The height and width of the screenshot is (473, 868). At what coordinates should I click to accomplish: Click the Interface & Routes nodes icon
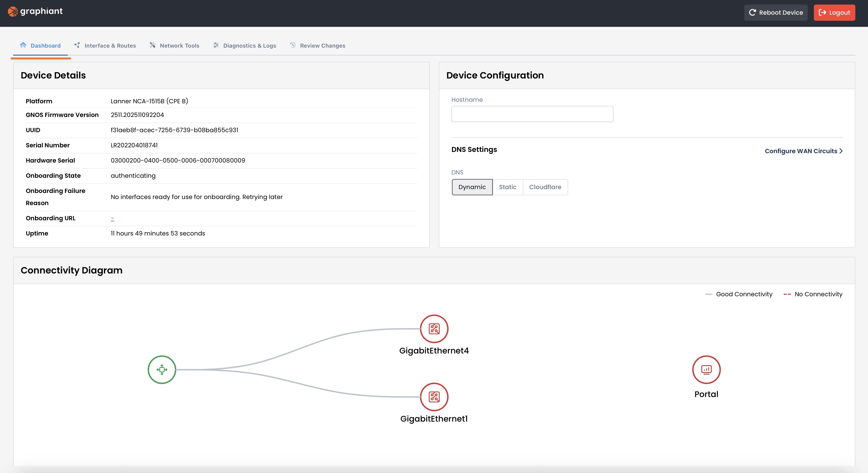coord(77,45)
